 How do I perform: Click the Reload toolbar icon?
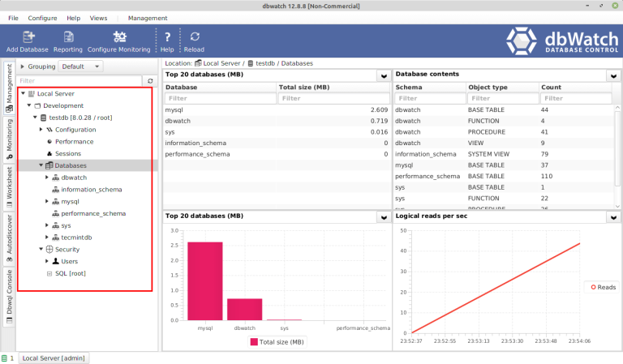(195, 36)
